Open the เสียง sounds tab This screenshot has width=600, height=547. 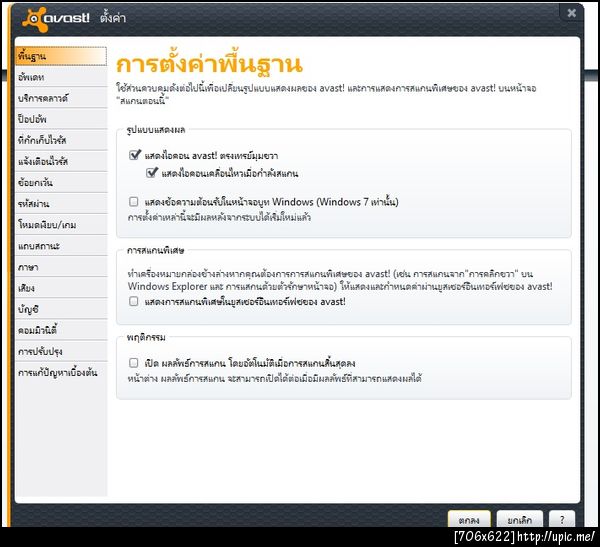tap(61, 288)
